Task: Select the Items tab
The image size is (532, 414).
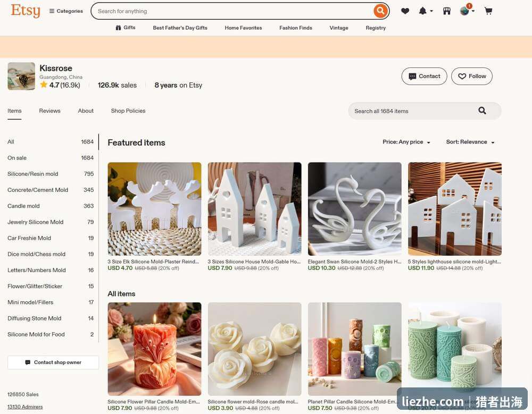Action: click(14, 111)
